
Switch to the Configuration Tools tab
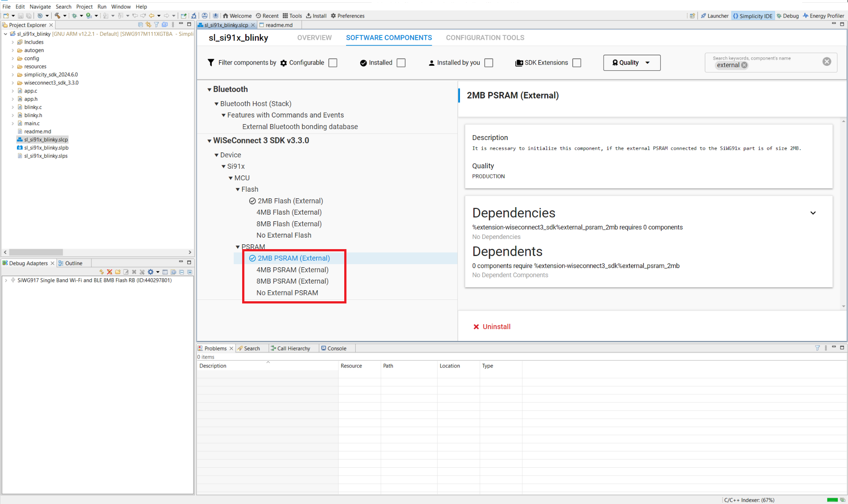click(x=485, y=38)
